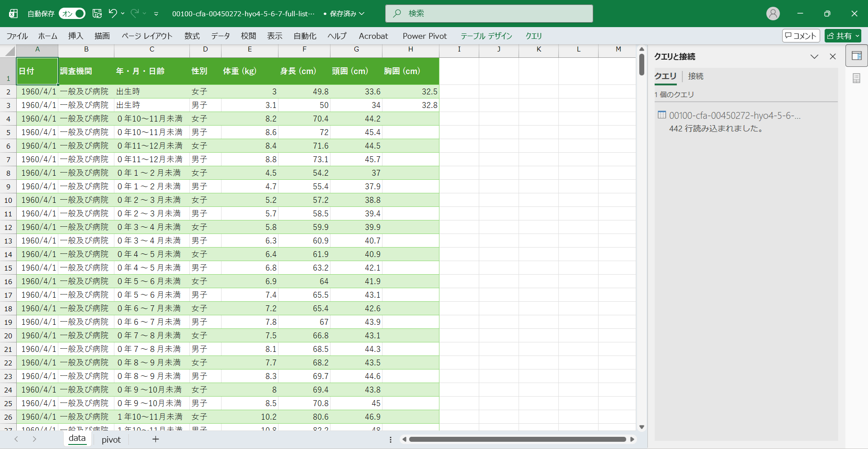Click the コメント button
This screenshot has width=868, height=449.
point(801,36)
